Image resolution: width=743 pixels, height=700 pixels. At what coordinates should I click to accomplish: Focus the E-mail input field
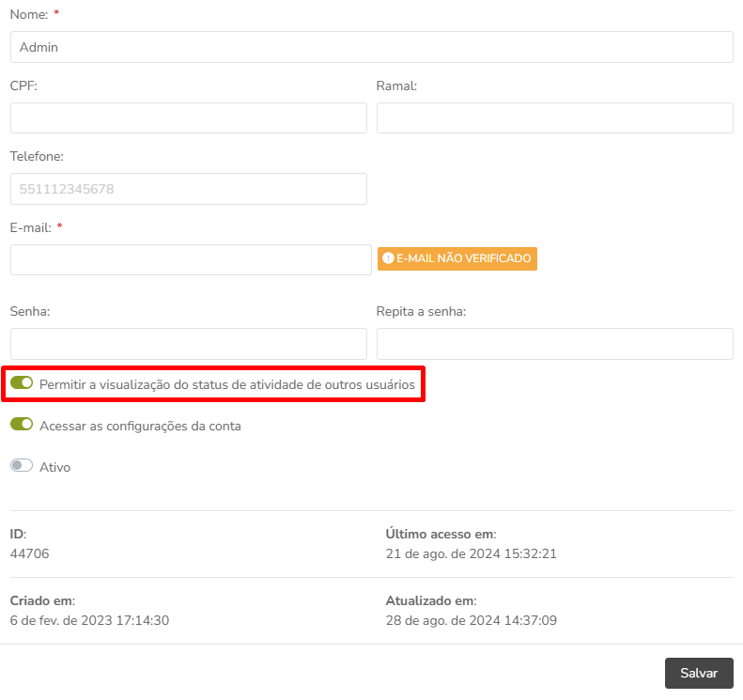[x=191, y=259]
